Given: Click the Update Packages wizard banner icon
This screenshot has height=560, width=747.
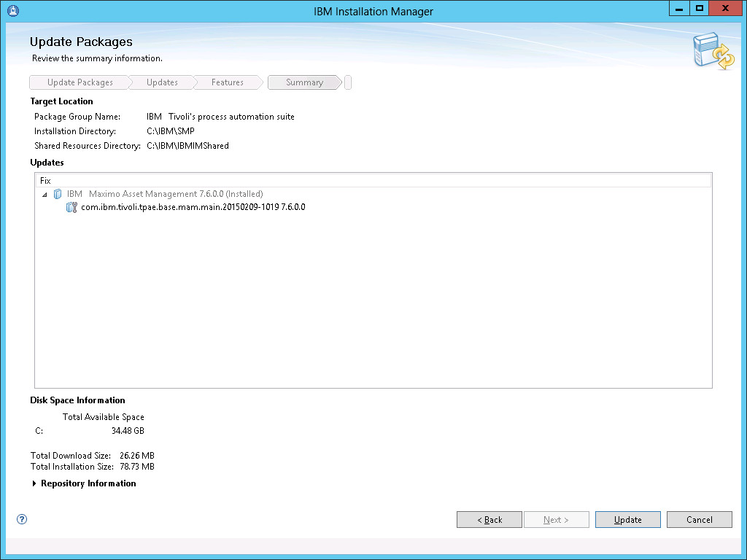Looking at the screenshot, I should coord(713,51).
